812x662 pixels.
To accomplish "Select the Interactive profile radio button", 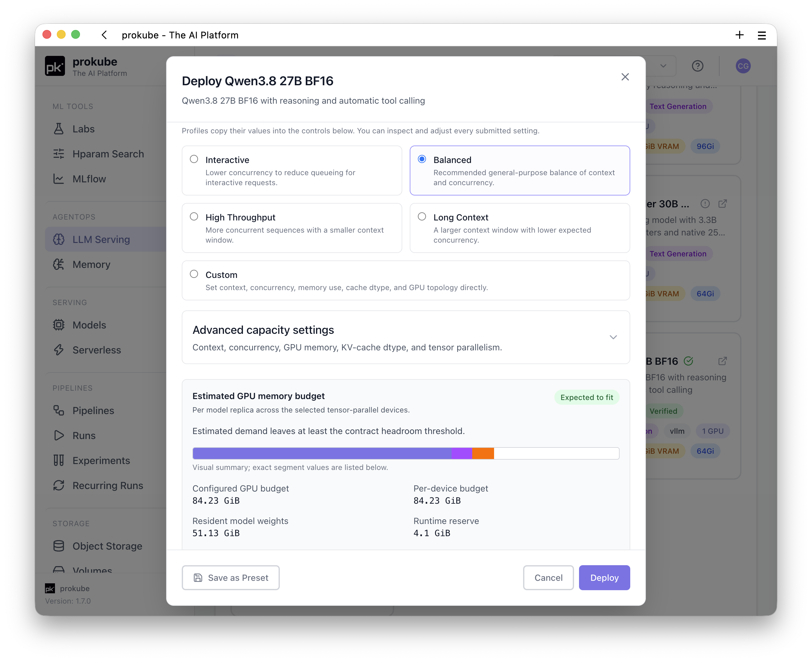I will (194, 159).
